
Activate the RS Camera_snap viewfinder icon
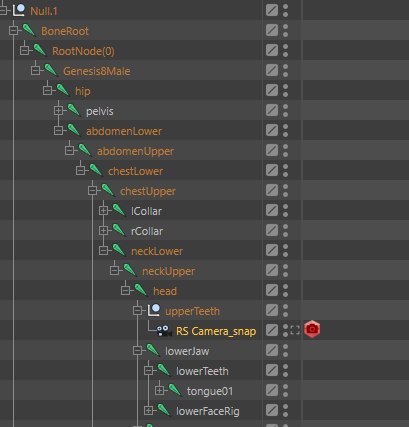click(x=295, y=330)
